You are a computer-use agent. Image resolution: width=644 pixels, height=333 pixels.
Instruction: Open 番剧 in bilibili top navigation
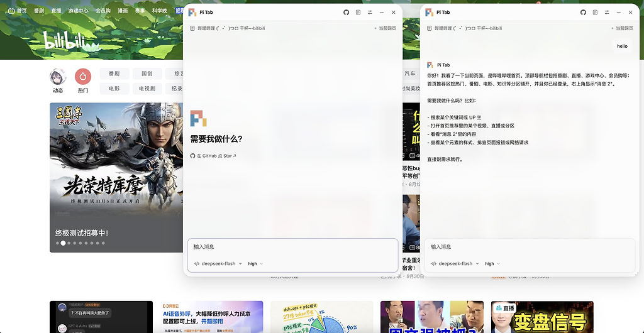[39, 11]
